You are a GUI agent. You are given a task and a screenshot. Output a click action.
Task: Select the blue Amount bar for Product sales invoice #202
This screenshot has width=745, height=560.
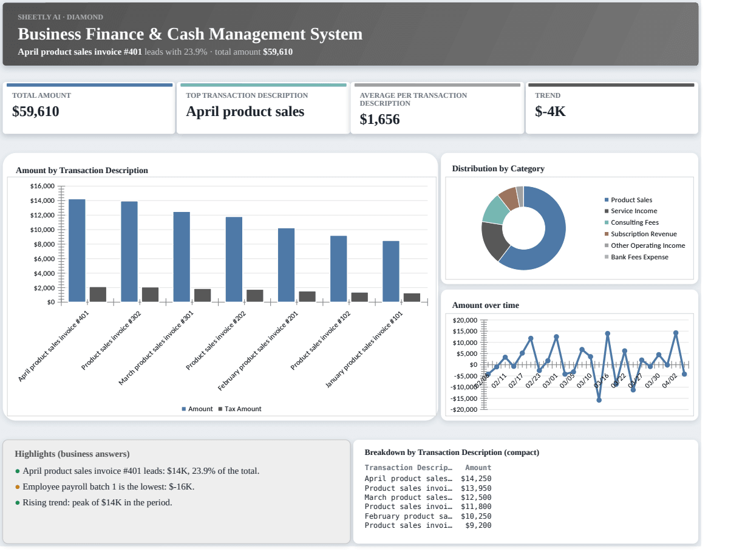click(234, 259)
